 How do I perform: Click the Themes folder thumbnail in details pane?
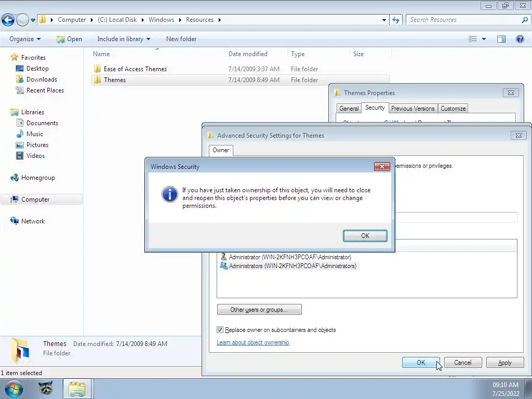coord(20,351)
